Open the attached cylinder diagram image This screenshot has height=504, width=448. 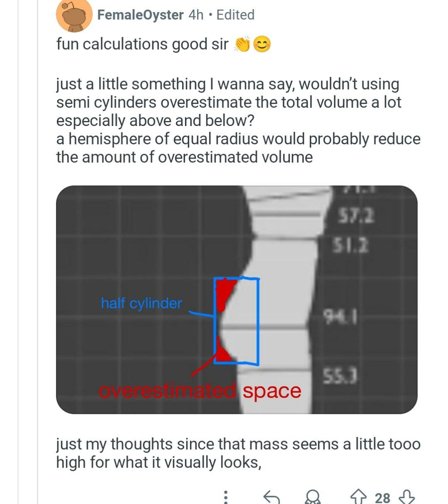(x=237, y=299)
